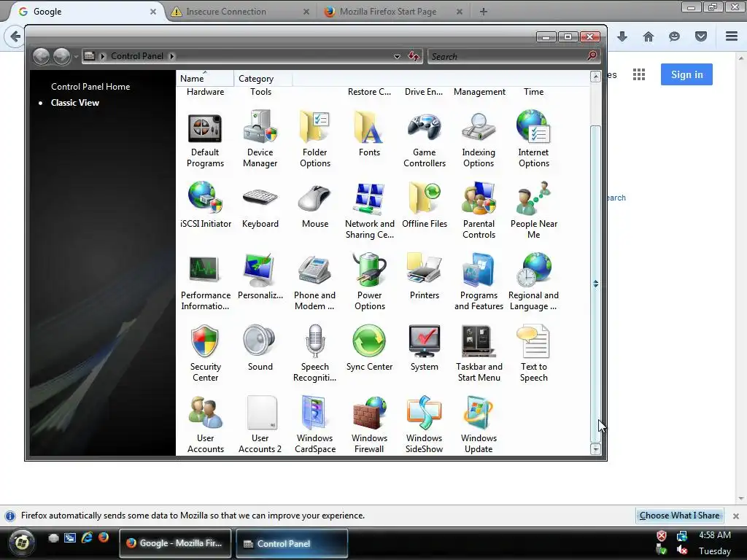Click scrollbar up arrow in Control Panel

coord(595,77)
